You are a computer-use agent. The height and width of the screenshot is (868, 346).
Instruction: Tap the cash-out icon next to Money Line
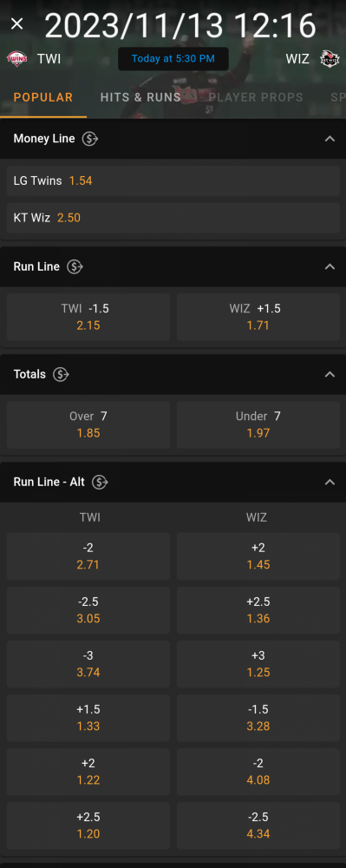90,139
